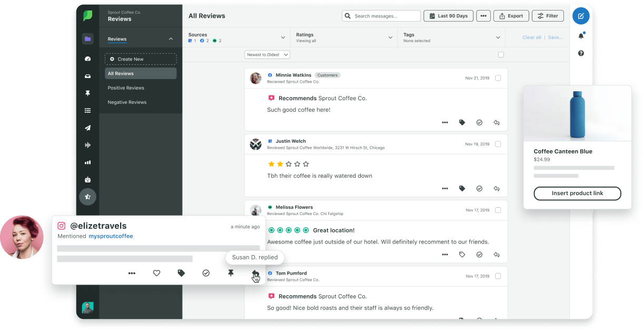Image resolution: width=644 pixels, height=330 pixels.
Task: Reply to Melissa Flowers review
Action: (x=496, y=254)
